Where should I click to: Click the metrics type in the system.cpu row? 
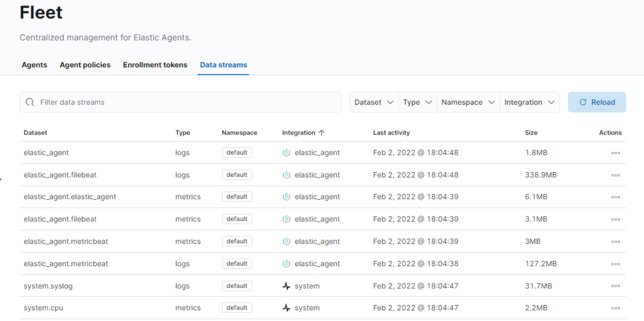click(x=188, y=308)
